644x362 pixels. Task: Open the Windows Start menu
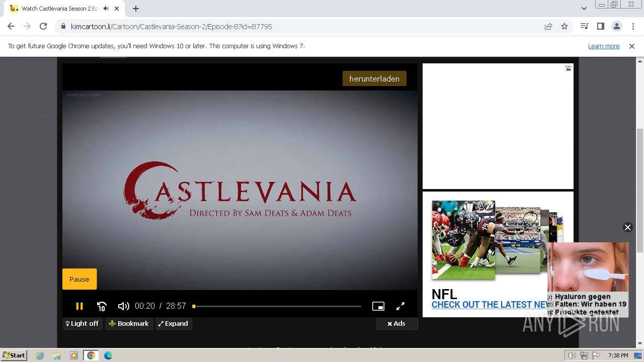(x=14, y=355)
